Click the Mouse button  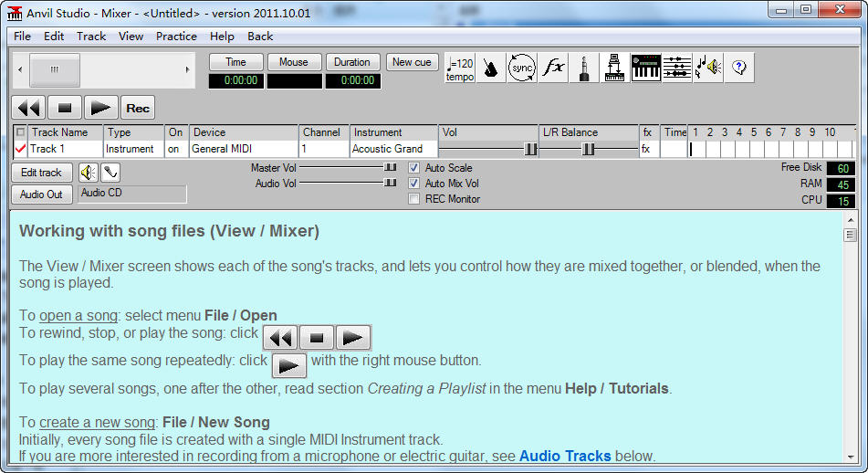pyautogui.click(x=294, y=62)
